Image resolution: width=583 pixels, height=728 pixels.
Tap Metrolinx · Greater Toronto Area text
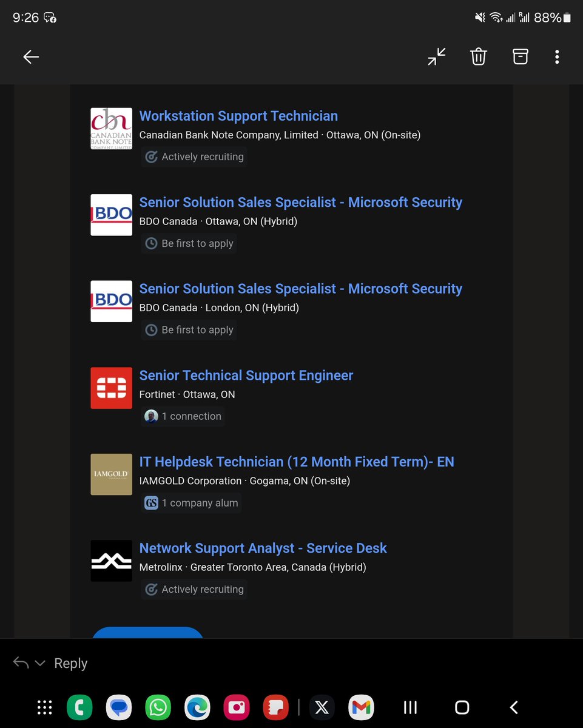click(252, 567)
